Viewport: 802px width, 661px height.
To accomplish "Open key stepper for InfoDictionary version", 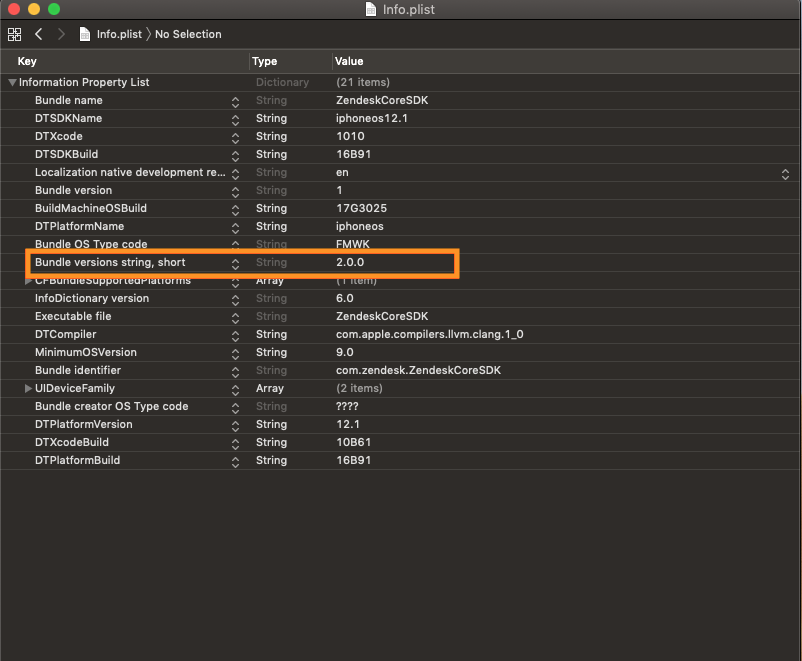I will 235,300.
